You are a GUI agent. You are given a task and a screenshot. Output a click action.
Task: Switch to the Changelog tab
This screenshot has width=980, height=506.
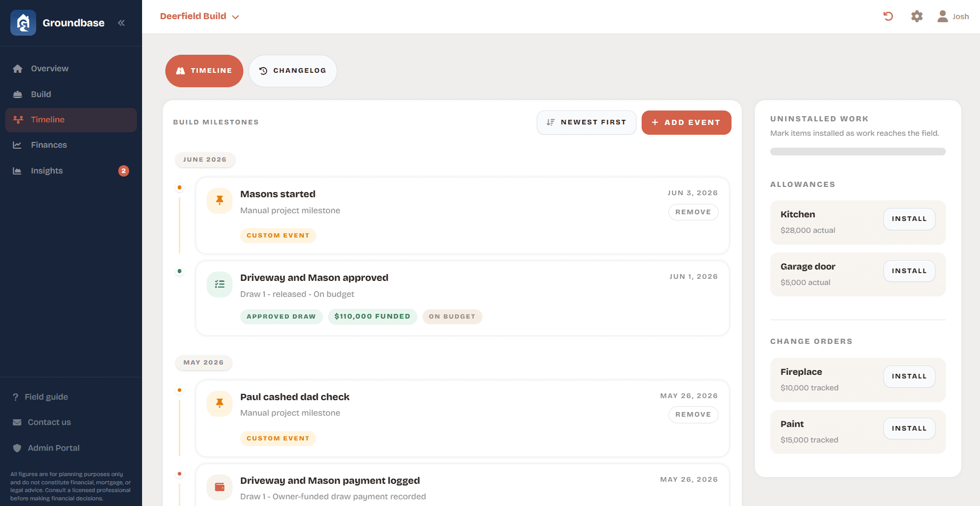point(293,71)
